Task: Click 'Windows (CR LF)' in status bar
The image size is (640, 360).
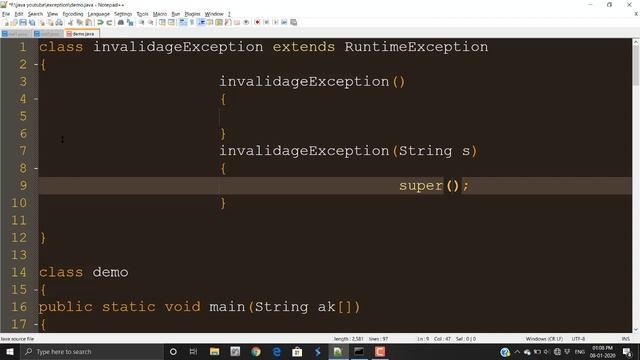Action: [x=544, y=339]
